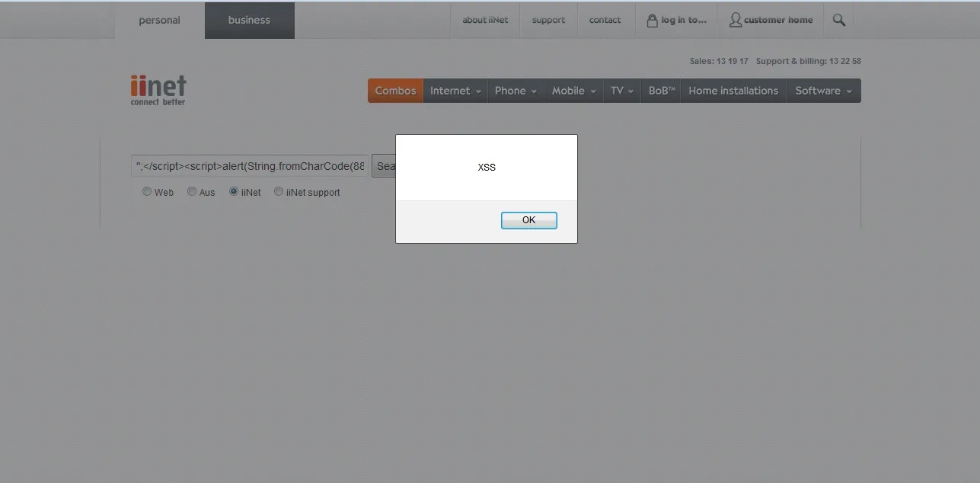Expand the Internet dropdown menu

pos(455,91)
